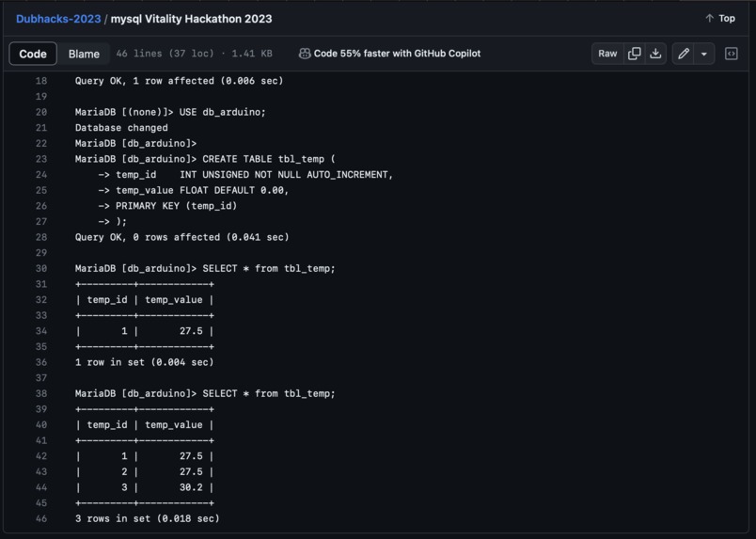
Task: Click the row with value 30.2
Action: [x=144, y=487]
